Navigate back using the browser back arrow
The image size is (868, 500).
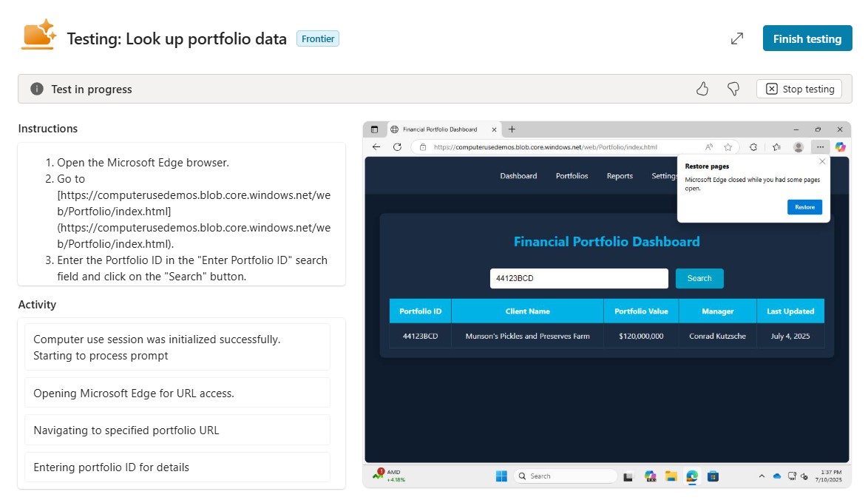(376, 146)
